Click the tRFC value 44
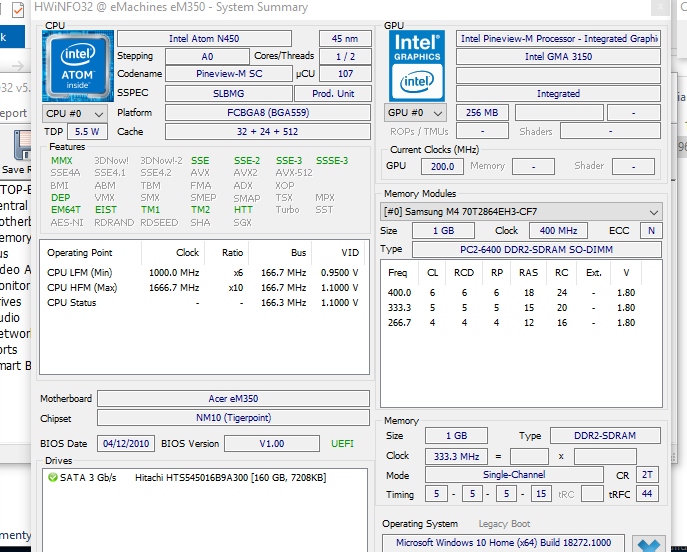This screenshot has height=552, width=687. pos(647,494)
